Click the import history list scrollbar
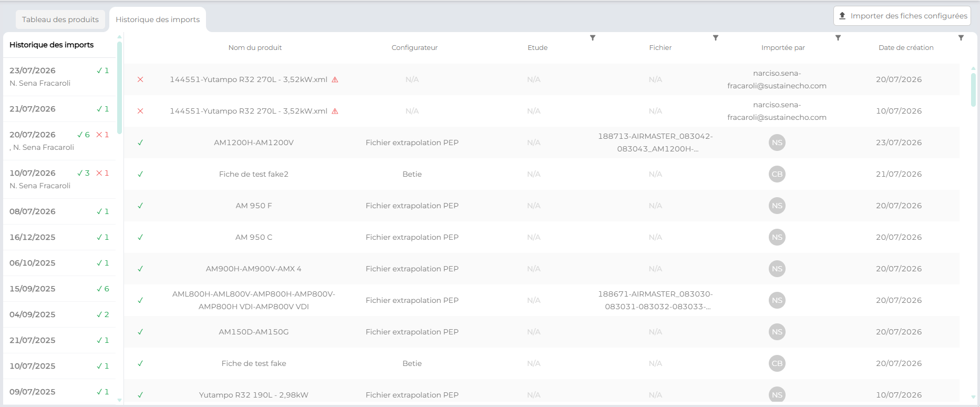The width and height of the screenshot is (980, 407). [119, 87]
